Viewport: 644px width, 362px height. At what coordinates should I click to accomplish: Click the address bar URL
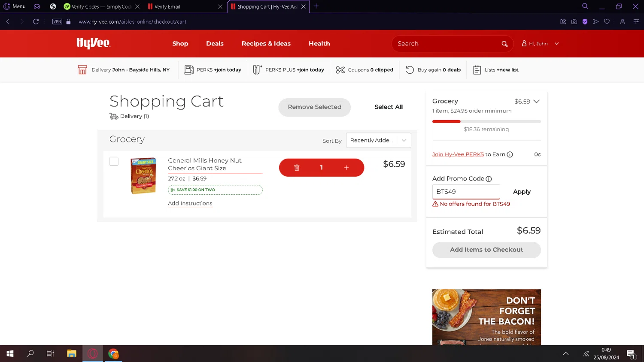[133, 21]
